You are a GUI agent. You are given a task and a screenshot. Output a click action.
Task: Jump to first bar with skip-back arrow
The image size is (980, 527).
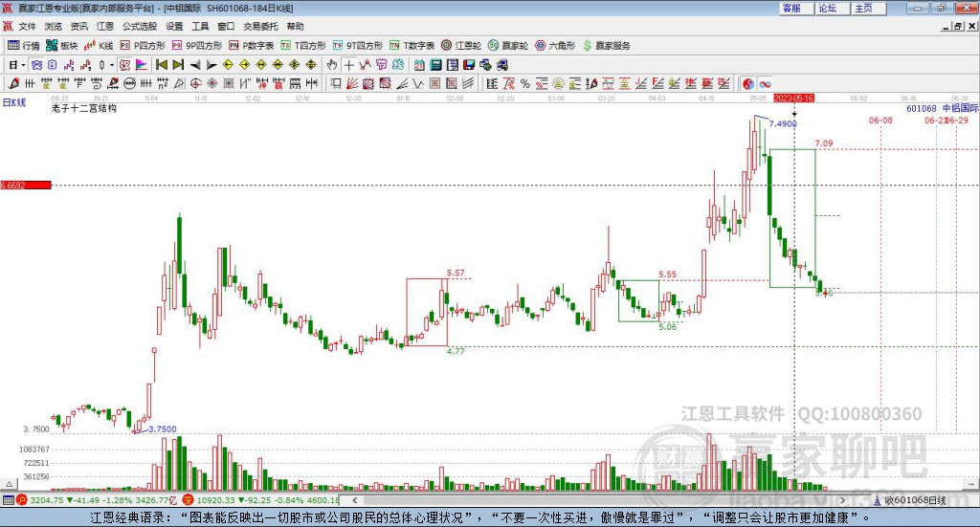click(x=162, y=65)
